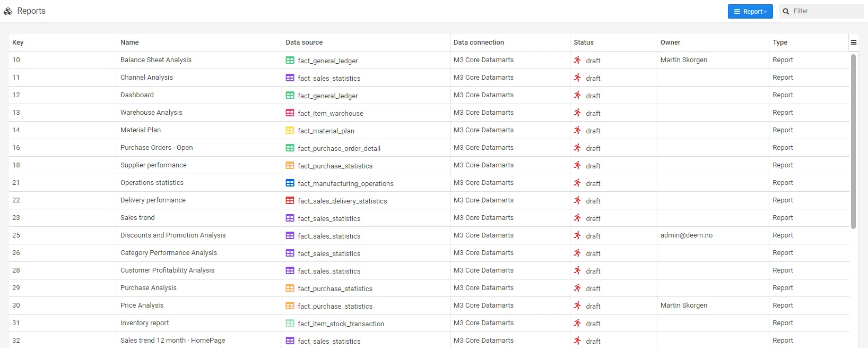This screenshot has width=868, height=348.
Task: Select the Dashboard report name
Action: pos(137,95)
